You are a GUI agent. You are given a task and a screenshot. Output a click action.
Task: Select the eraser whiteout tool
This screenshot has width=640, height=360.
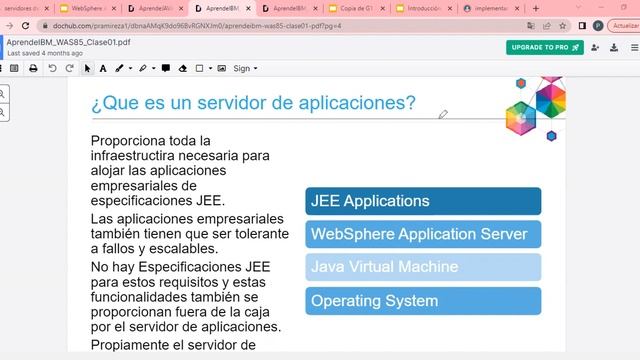point(183,69)
